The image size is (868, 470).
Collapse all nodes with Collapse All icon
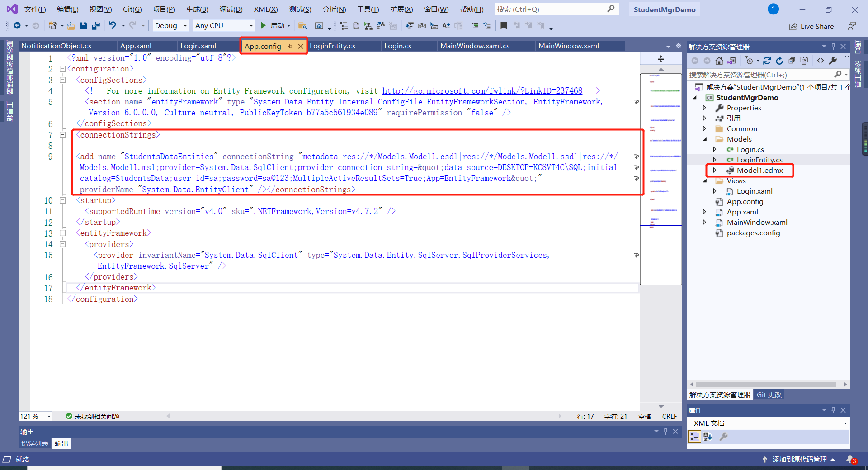point(792,60)
